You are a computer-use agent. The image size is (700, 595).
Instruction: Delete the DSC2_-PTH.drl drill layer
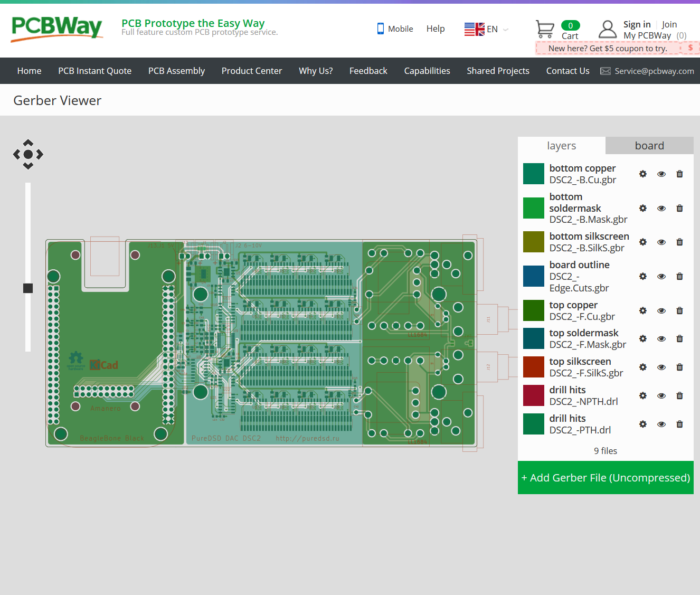click(679, 424)
